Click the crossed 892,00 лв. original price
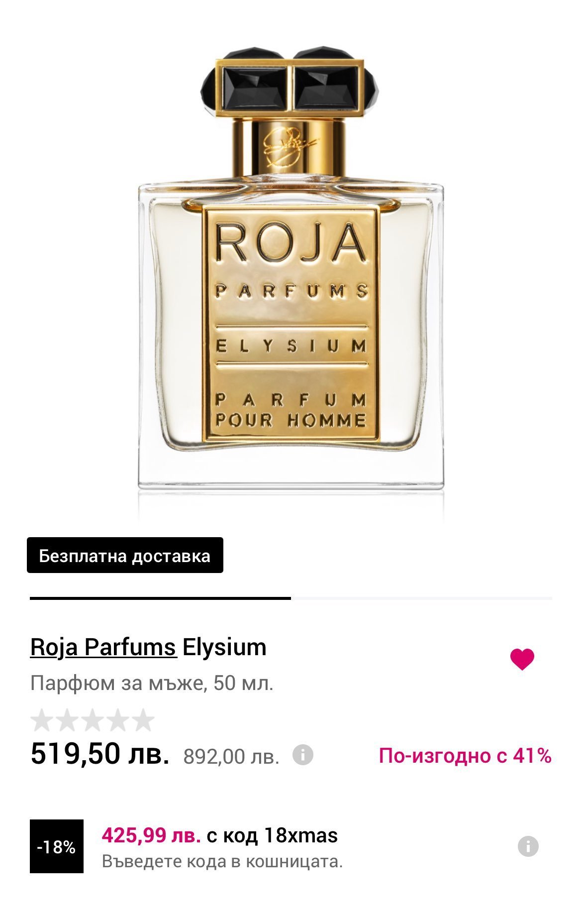 click(231, 757)
